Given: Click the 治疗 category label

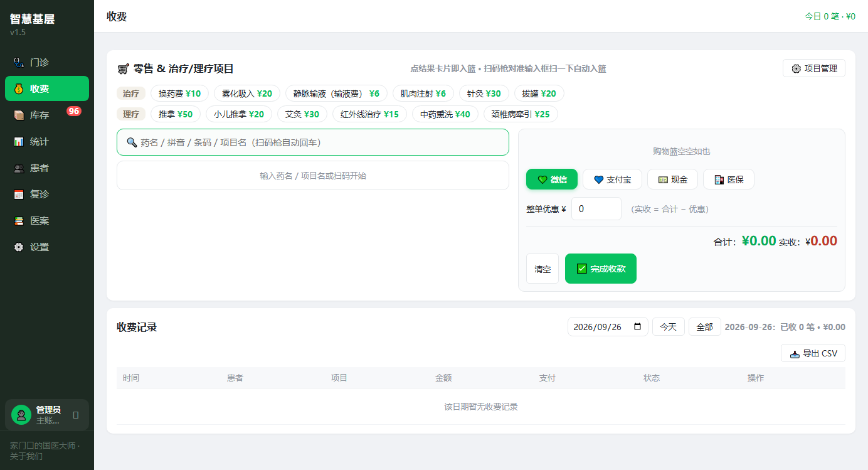Looking at the screenshot, I should tap(131, 93).
